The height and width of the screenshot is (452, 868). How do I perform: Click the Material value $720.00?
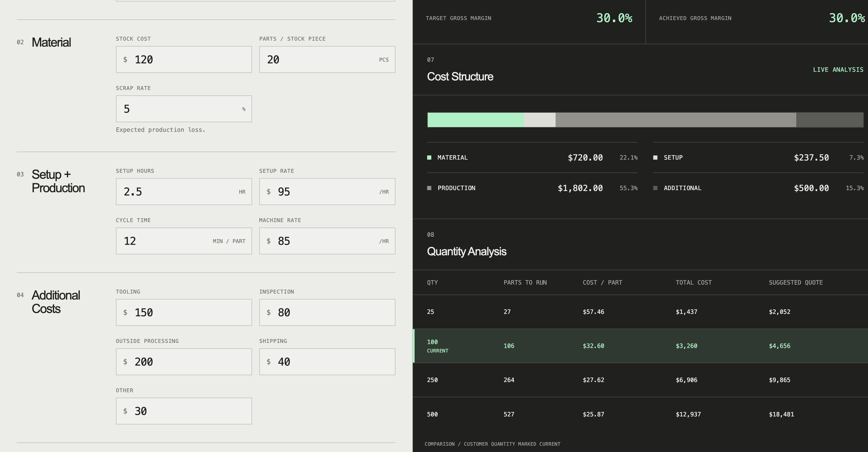[x=585, y=158]
